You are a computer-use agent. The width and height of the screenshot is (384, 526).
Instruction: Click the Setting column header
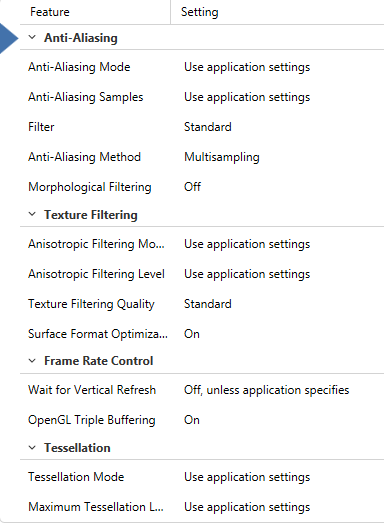tap(277, 12)
